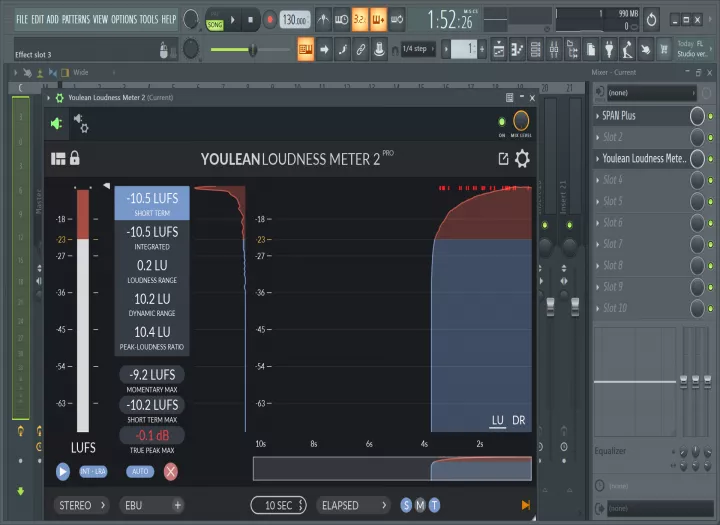720x525 pixels.
Task: Open the ELAPSED time mode dropdown
Action: (353, 505)
